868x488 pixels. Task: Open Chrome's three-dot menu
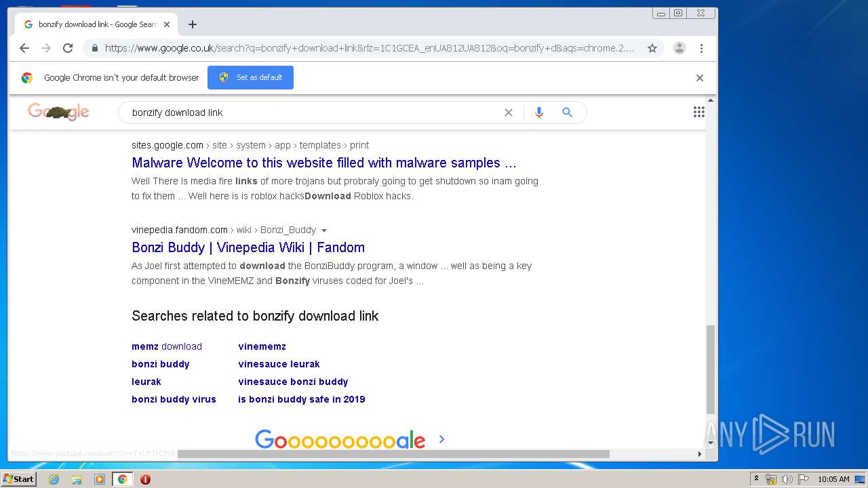(x=701, y=48)
